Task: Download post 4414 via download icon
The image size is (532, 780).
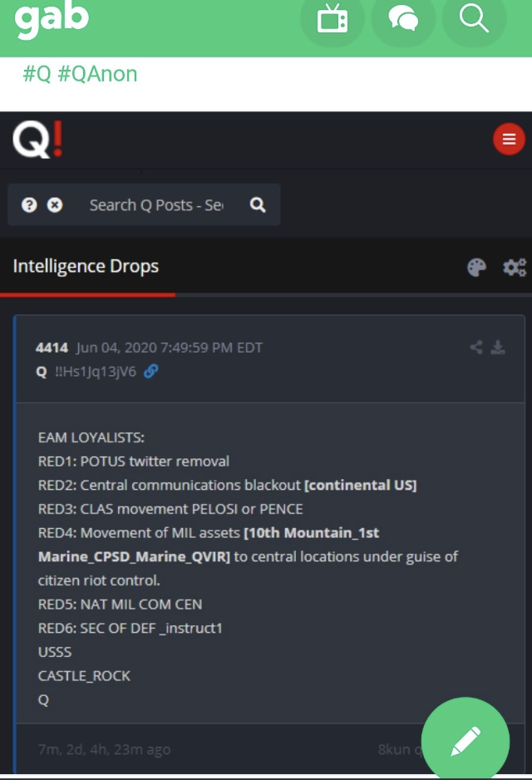Action: pyautogui.click(x=498, y=348)
